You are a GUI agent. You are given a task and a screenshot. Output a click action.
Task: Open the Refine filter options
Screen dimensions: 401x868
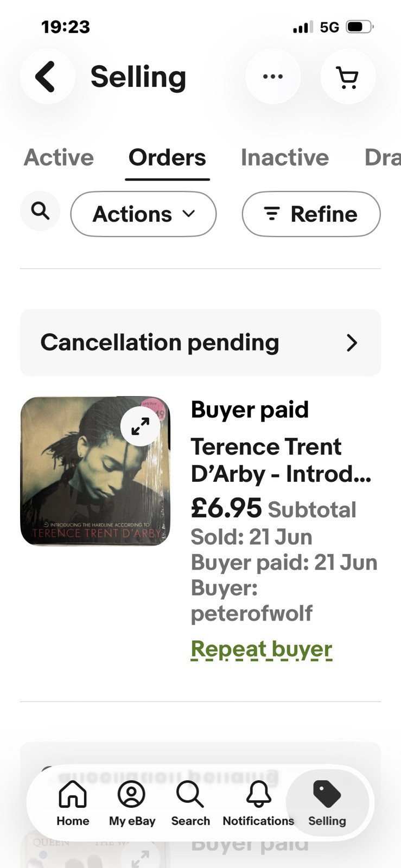[311, 214]
